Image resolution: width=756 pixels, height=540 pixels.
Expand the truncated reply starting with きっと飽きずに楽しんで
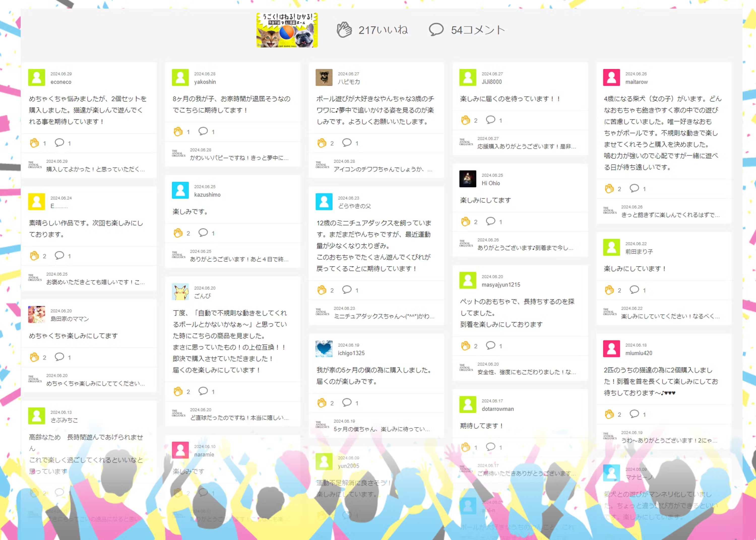pos(670,215)
